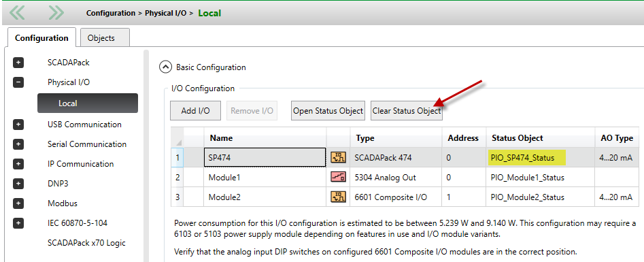Click the Module2 name cell

pos(265,197)
